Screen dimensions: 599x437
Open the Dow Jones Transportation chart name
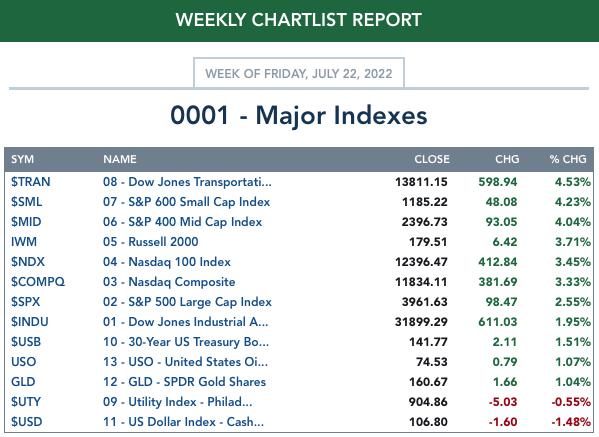[x=187, y=182]
